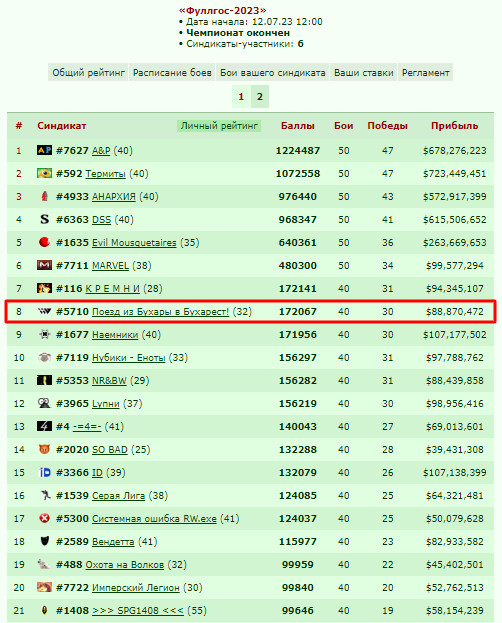Viewport: 502px width, 623px height.
Task: Go to results page 2
Action: pyautogui.click(x=260, y=97)
